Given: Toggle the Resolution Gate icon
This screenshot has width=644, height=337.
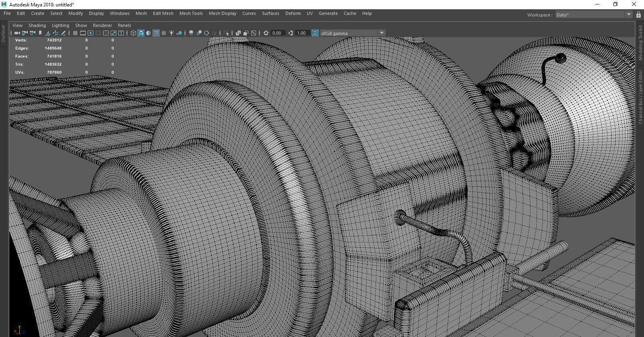Looking at the screenshot, I should tap(91, 33).
